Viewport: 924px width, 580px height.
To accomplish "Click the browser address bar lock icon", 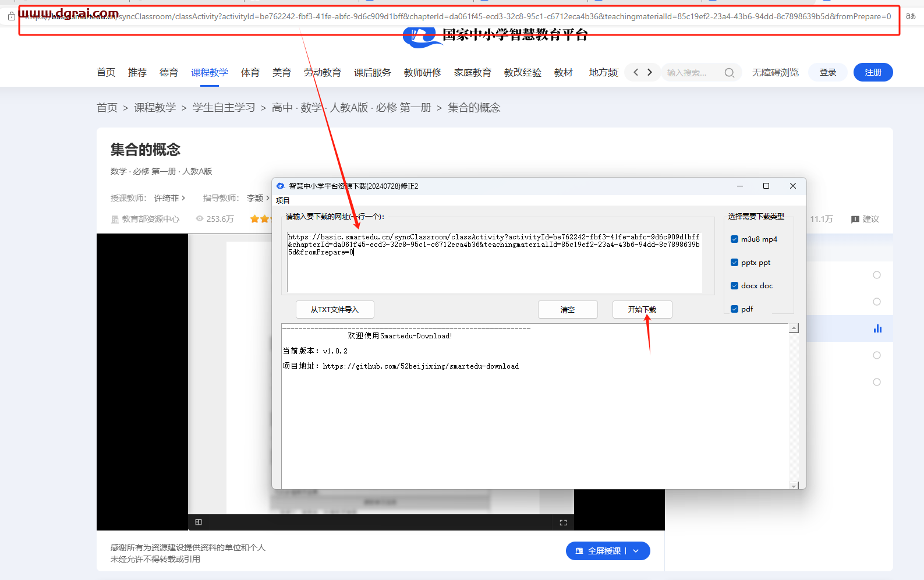I will click(11, 16).
